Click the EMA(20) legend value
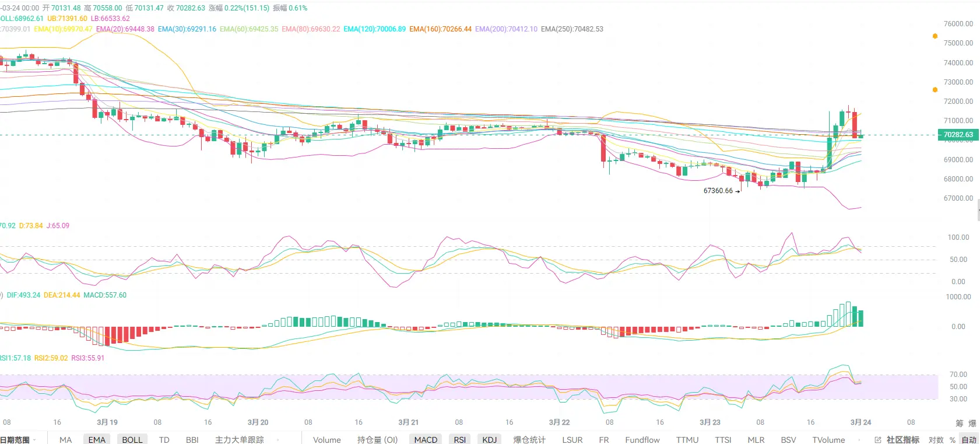980x444 pixels. (x=125, y=29)
